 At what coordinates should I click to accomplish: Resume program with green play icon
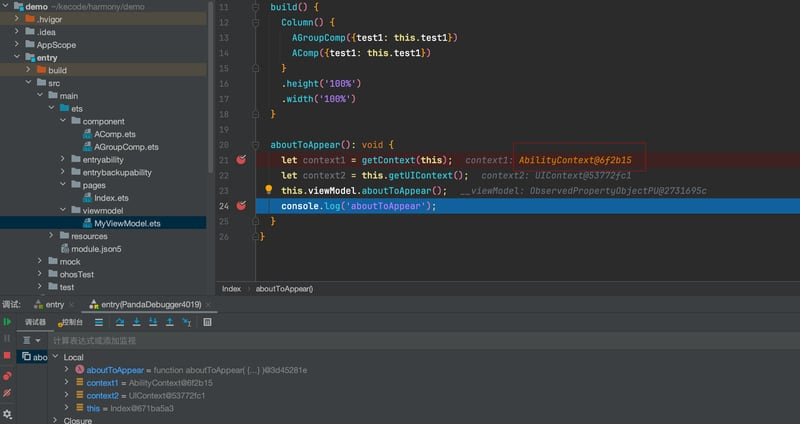pos(7,322)
